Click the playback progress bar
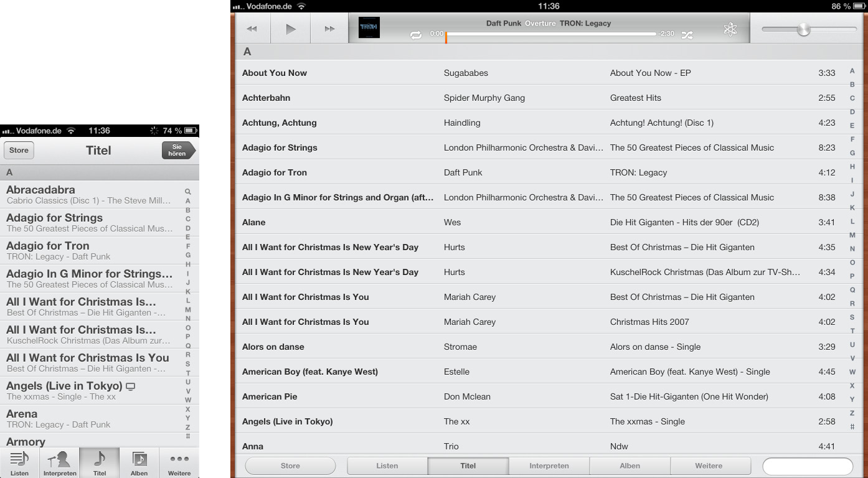 551,34
